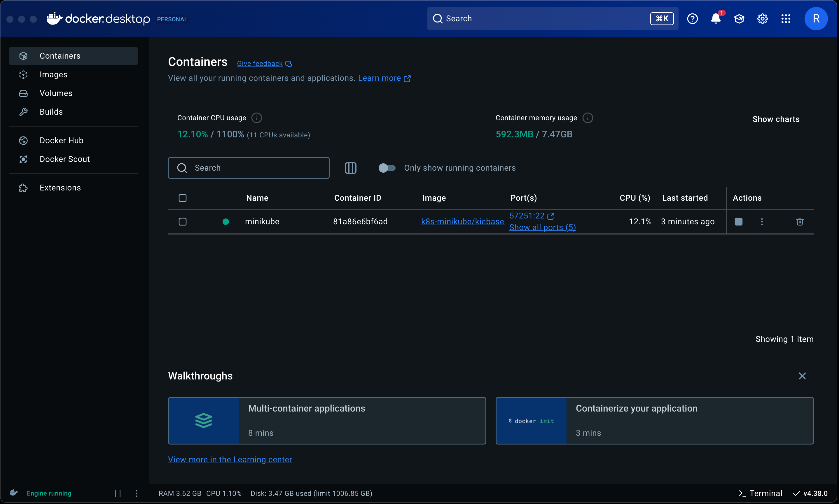Image resolution: width=839 pixels, height=504 pixels.
Task: Open the Learn more link
Action: coord(384,78)
